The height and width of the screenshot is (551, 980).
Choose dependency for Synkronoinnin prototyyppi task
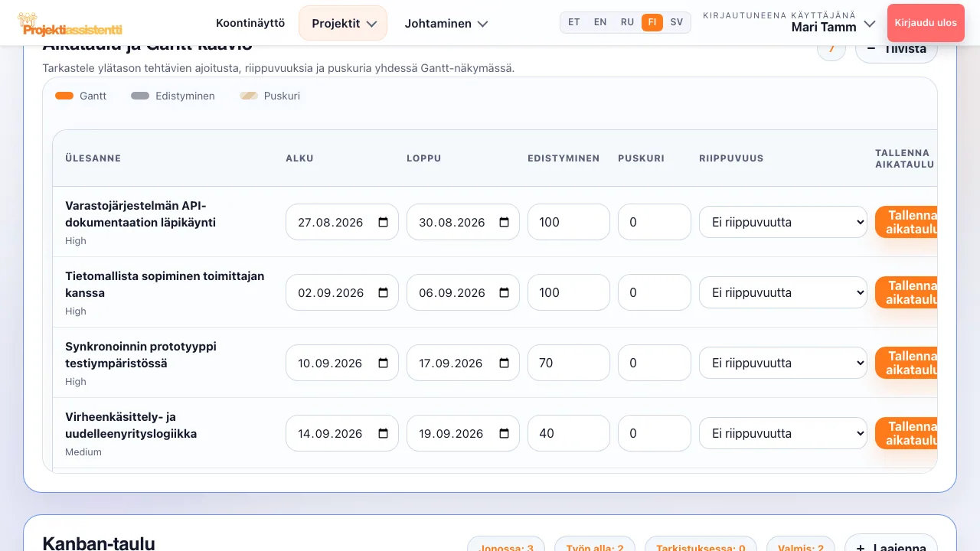point(783,364)
